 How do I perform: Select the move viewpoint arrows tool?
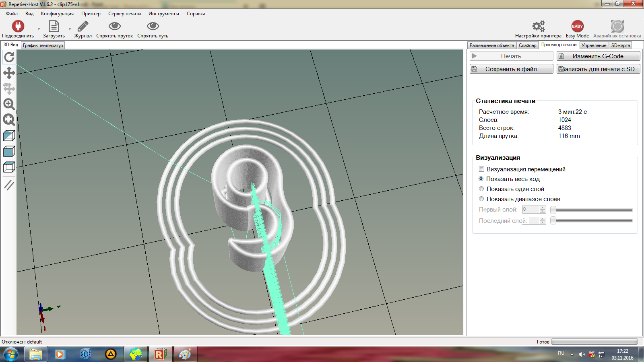coord(9,73)
